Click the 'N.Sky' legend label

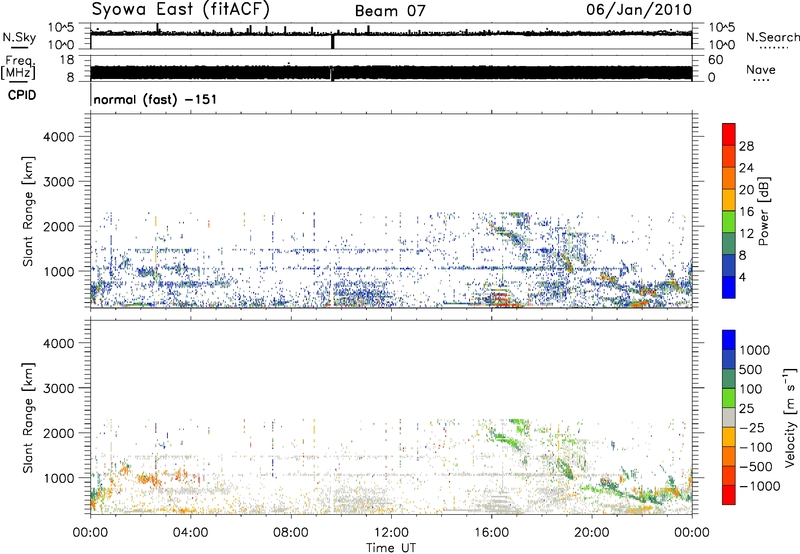tap(19, 37)
